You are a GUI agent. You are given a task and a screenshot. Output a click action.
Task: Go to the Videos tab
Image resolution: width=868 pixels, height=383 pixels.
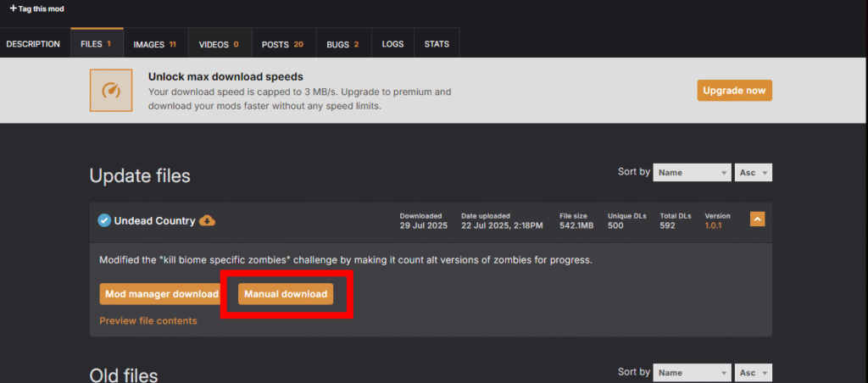220,44
